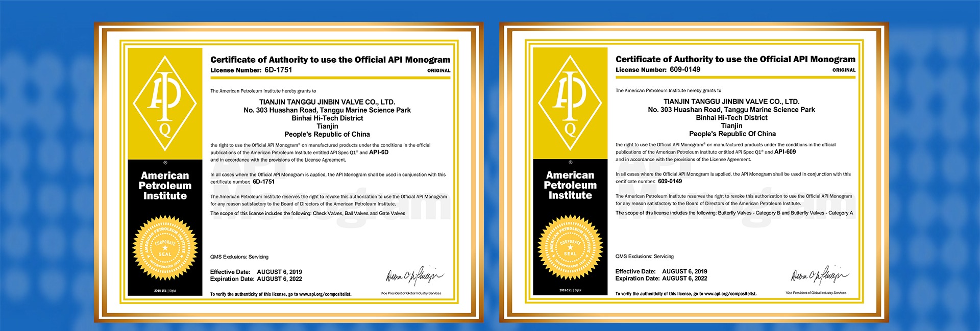
Task: Click the API diamond logo on 609-0149 certificate
Action: (570, 103)
